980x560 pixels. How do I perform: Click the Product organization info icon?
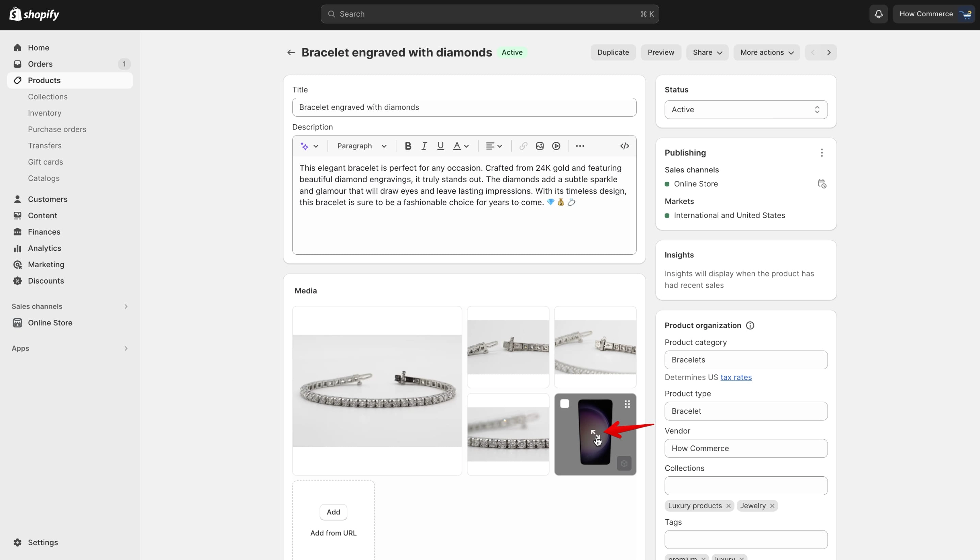750,325
